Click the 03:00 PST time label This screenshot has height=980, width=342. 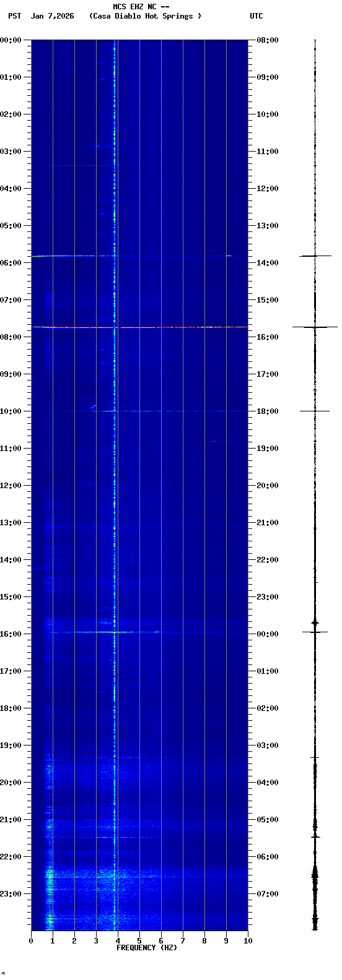[x=11, y=152]
